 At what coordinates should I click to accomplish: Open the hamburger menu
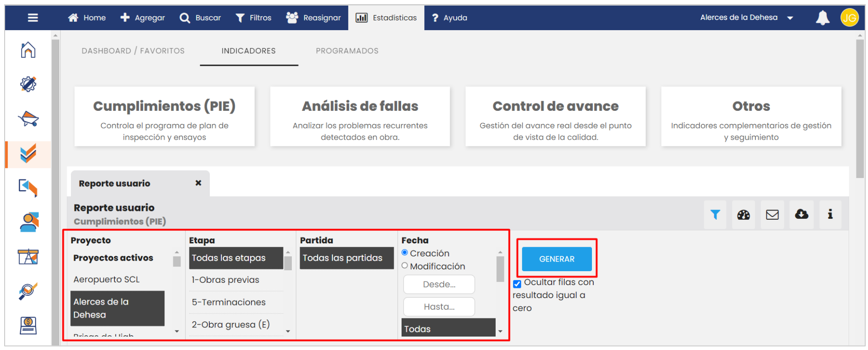33,18
